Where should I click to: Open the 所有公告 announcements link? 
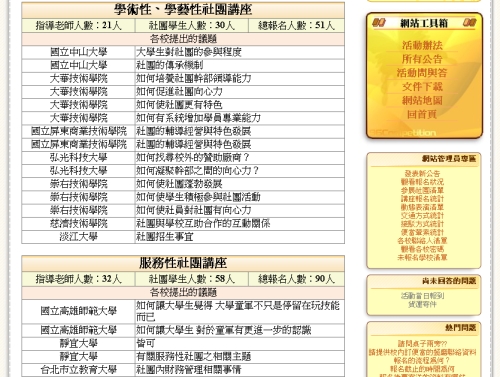pos(422,59)
